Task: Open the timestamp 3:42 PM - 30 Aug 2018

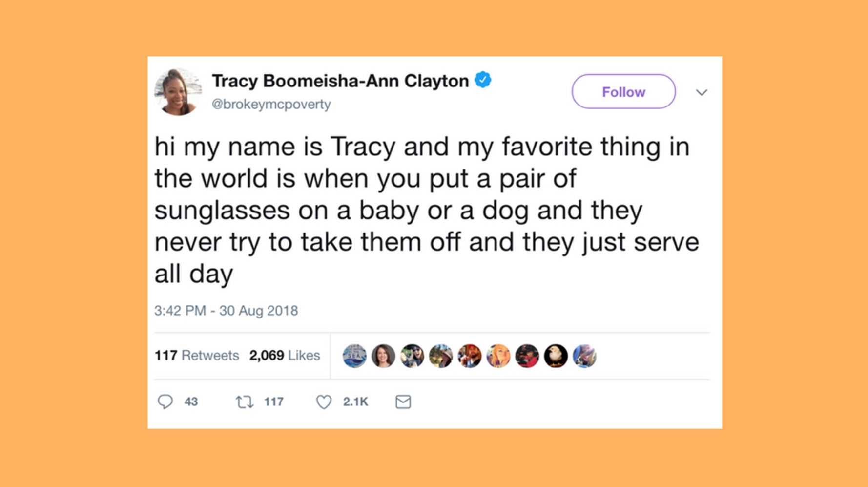Action: coord(226,310)
